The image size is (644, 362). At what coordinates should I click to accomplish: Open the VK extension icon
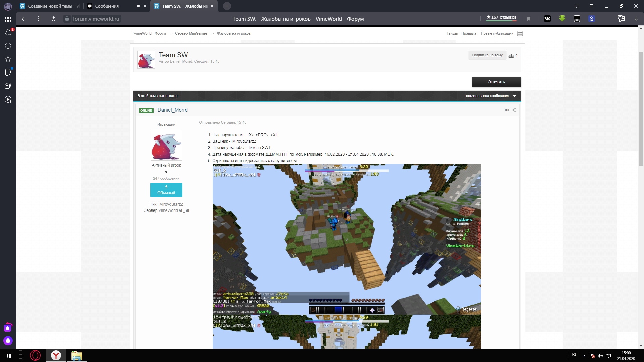click(547, 19)
